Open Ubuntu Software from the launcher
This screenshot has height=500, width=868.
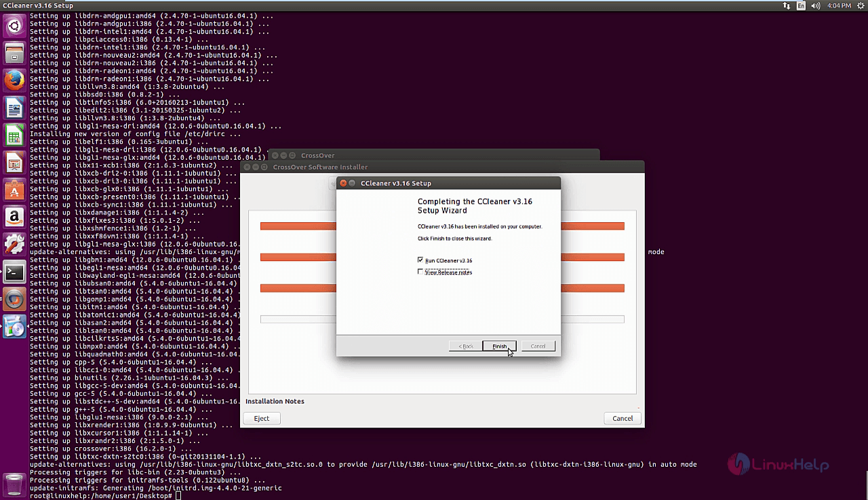[15, 190]
